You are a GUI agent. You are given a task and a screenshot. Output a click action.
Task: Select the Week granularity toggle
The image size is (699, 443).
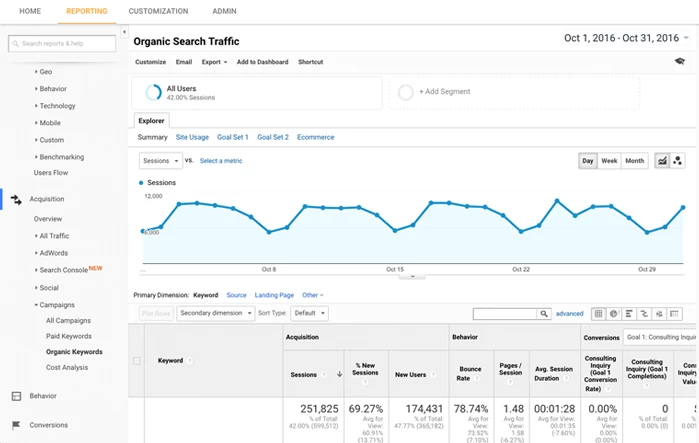pyautogui.click(x=609, y=161)
